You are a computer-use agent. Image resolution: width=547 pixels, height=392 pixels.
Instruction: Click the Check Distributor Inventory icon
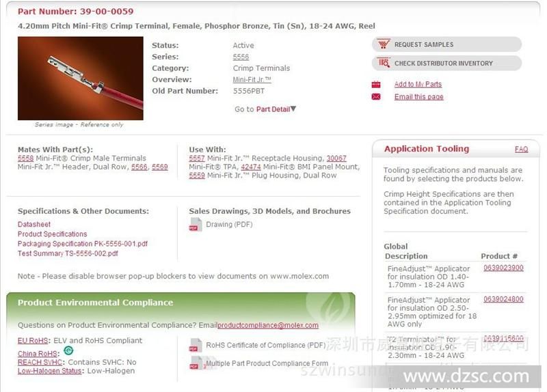pos(384,63)
